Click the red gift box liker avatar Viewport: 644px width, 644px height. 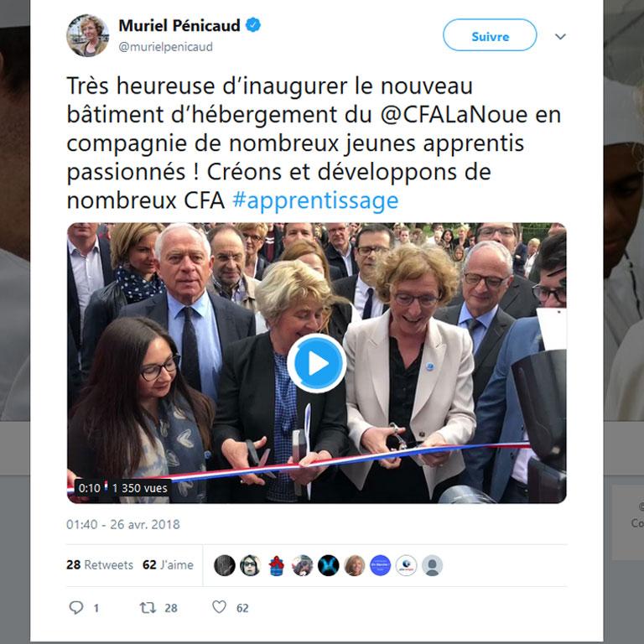coord(277,565)
